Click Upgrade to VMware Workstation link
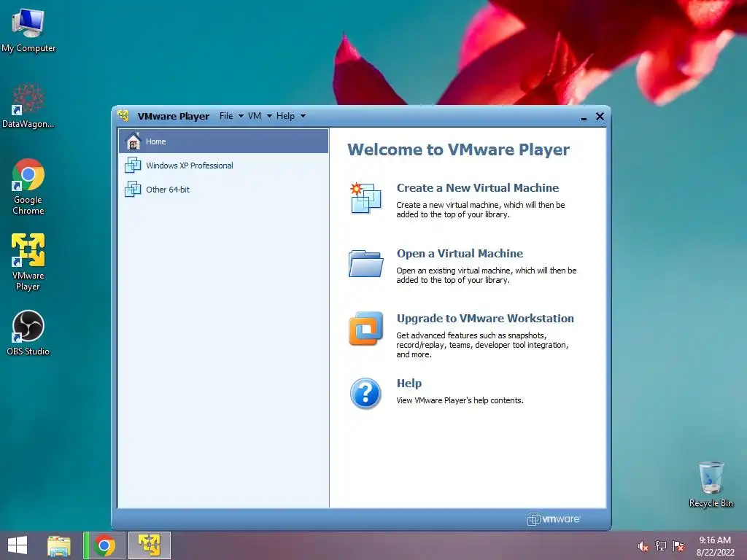Viewport: 747px width, 560px height. [485, 318]
